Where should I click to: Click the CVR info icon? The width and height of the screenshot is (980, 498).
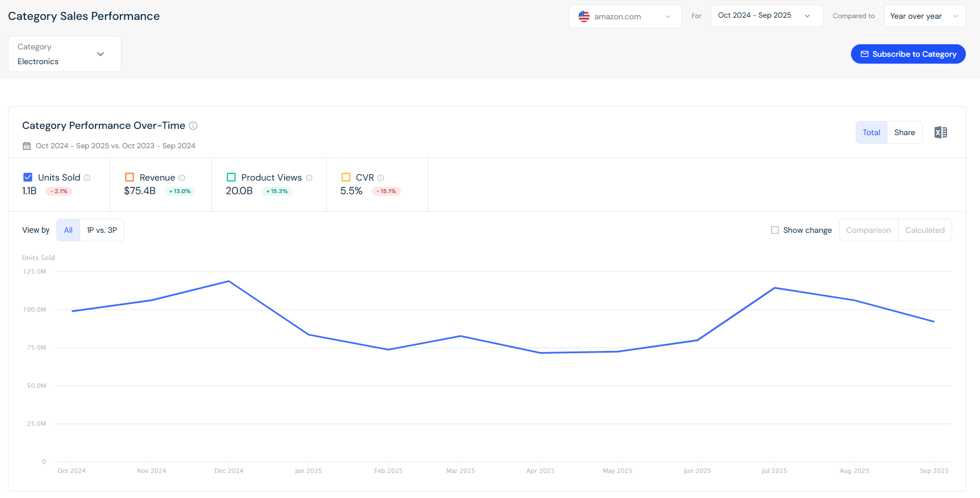click(x=381, y=178)
